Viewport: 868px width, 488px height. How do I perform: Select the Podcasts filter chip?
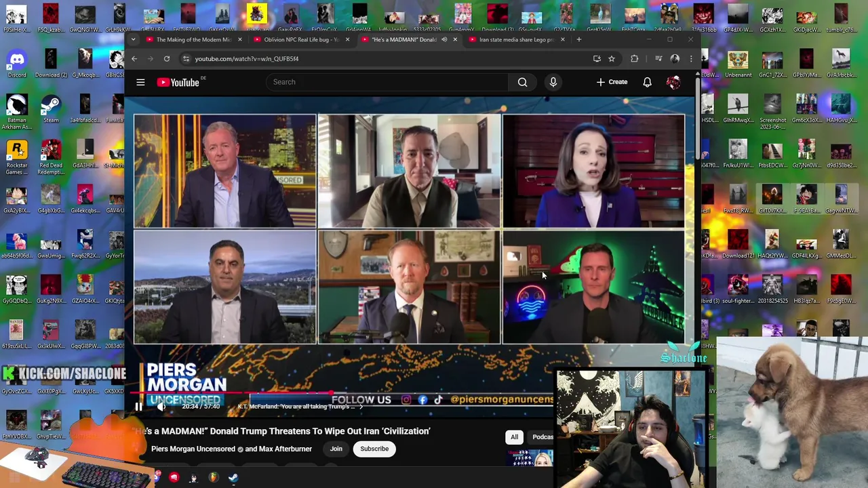(x=542, y=437)
